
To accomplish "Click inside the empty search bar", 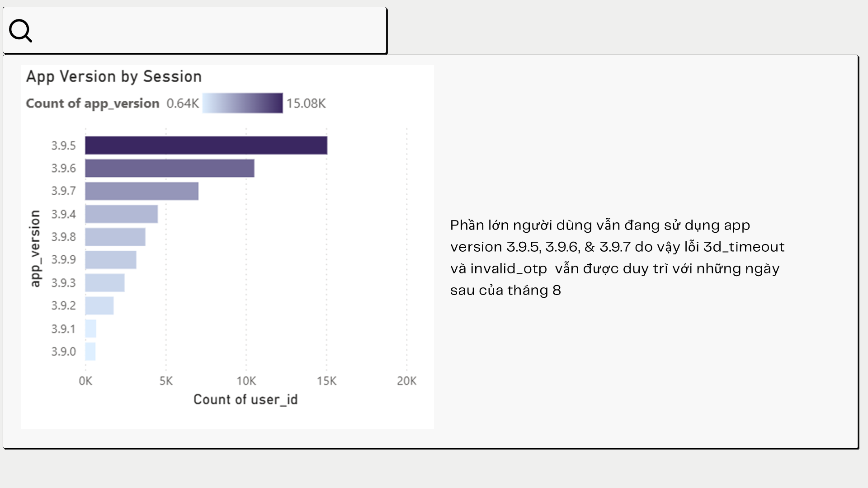I will pos(208,31).
